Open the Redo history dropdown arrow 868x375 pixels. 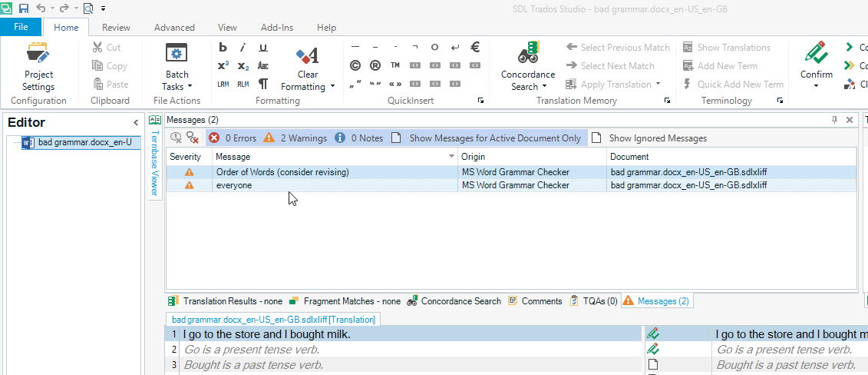click(x=76, y=8)
